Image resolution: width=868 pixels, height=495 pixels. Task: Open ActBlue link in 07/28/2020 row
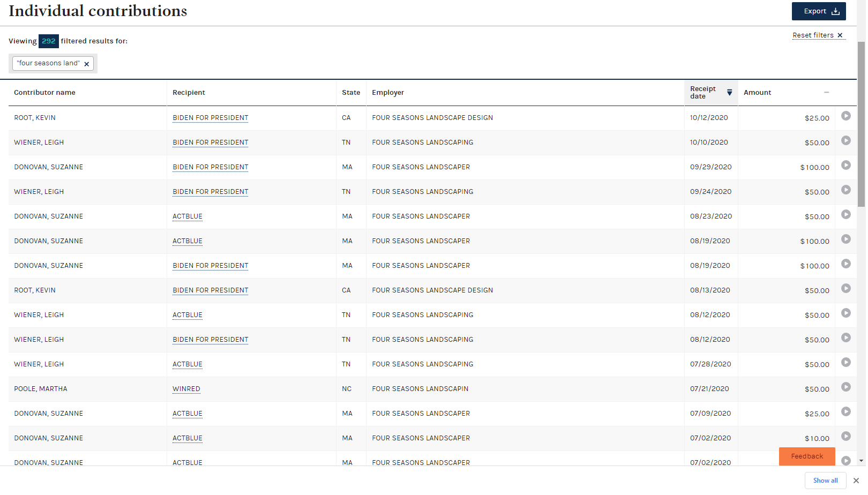click(188, 364)
